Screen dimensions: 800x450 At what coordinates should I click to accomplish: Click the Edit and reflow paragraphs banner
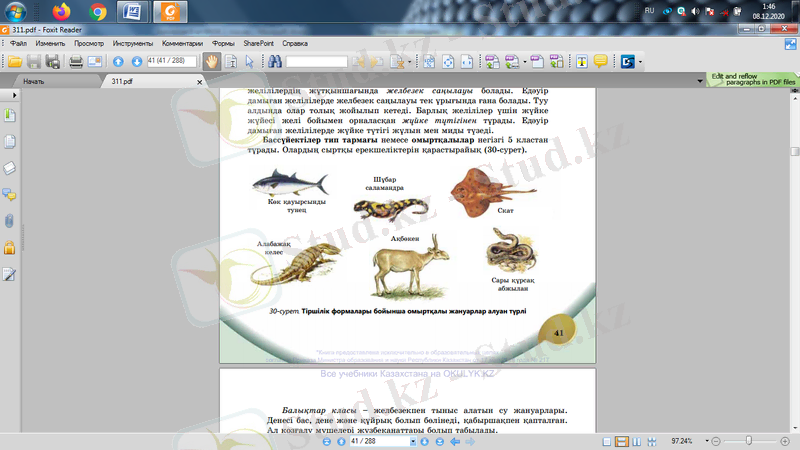tap(752, 78)
